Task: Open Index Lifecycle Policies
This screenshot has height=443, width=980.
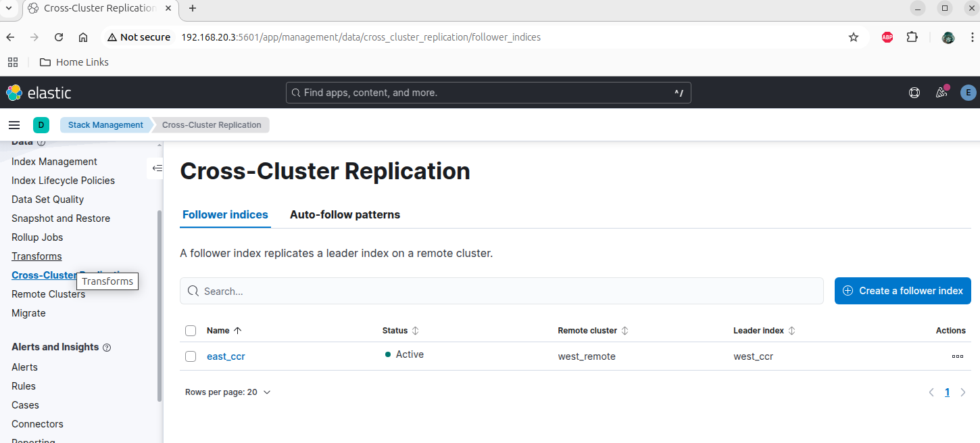Action: 63,181
